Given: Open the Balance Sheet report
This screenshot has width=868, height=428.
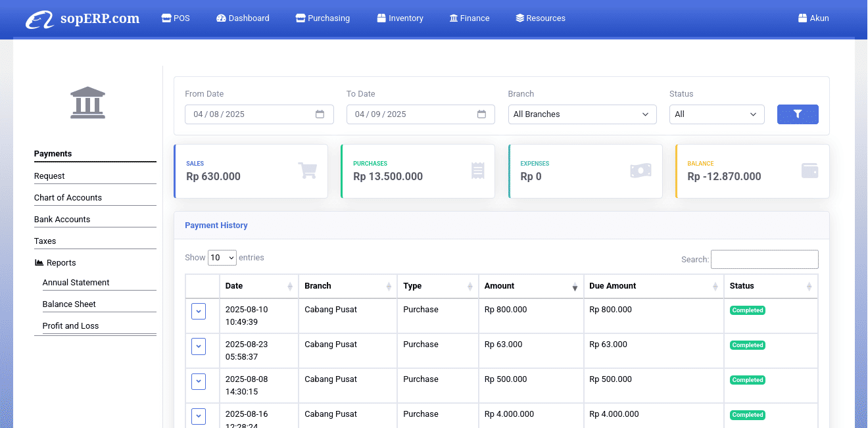Looking at the screenshot, I should click(x=69, y=304).
